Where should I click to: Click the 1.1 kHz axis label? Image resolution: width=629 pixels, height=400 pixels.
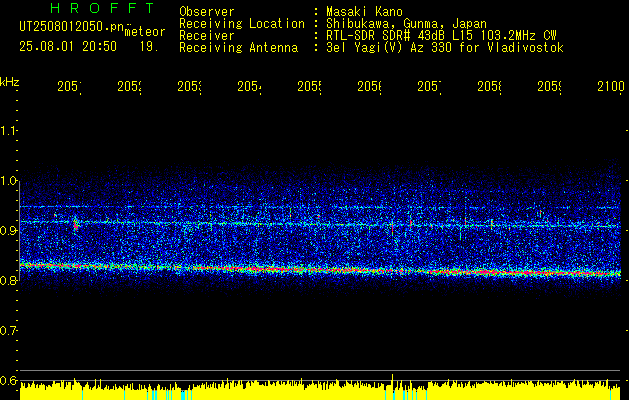coord(8,131)
